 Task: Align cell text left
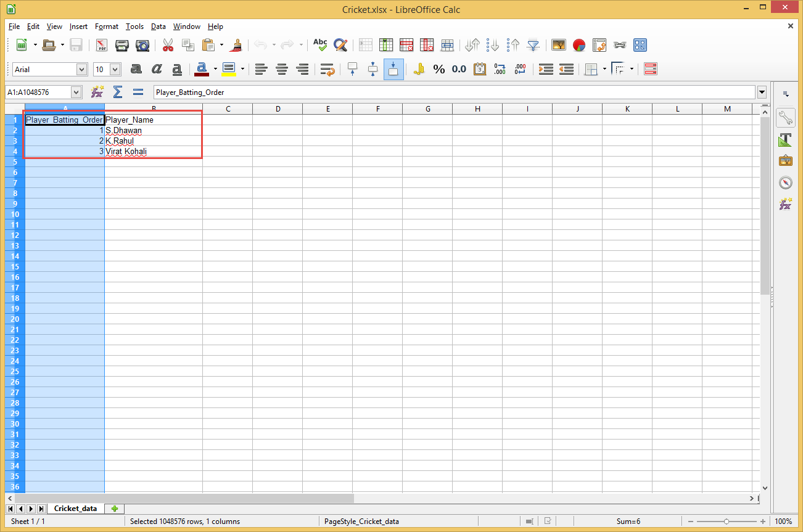click(x=261, y=69)
